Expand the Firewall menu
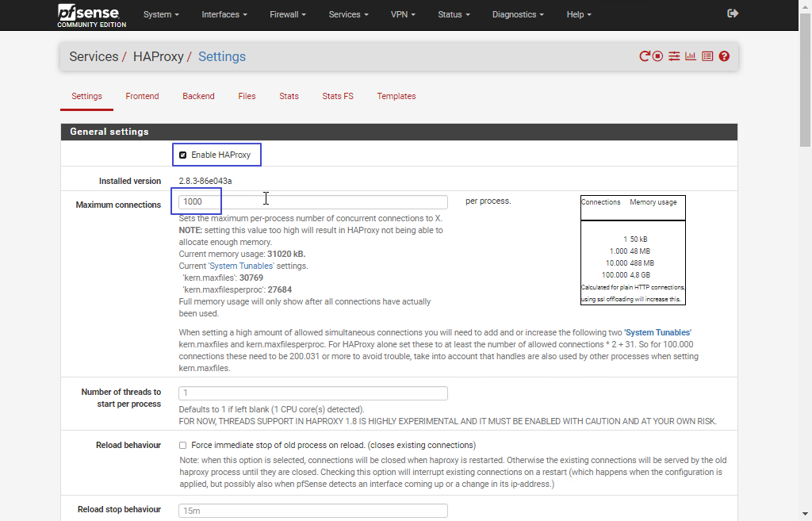This screenshot has width=812, height=521. click(x=287, y=14)
